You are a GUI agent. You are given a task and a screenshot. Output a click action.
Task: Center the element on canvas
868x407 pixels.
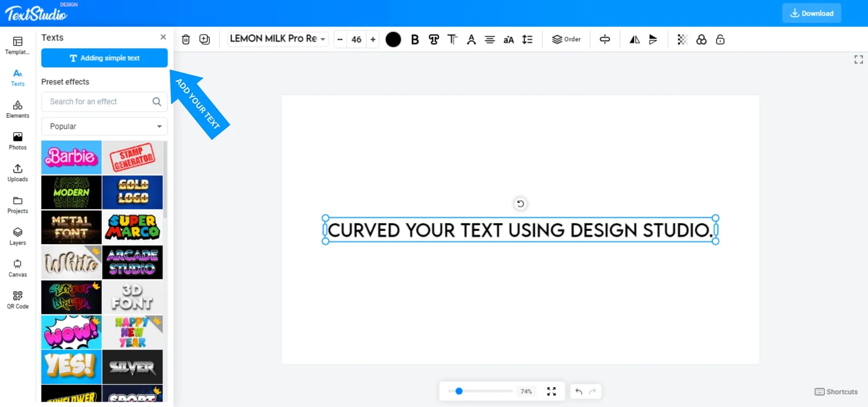click(605, 40)
